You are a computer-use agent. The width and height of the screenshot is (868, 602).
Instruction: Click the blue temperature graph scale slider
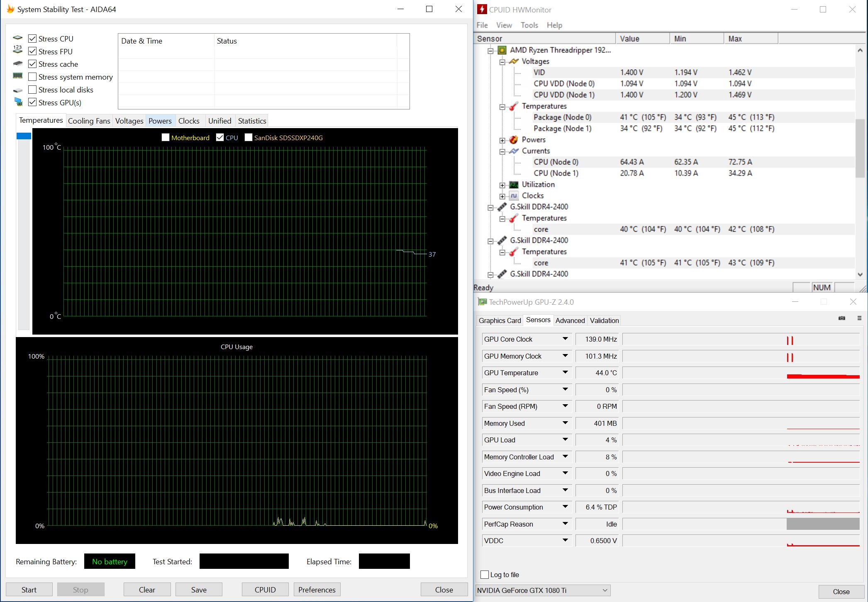(24, 136)
